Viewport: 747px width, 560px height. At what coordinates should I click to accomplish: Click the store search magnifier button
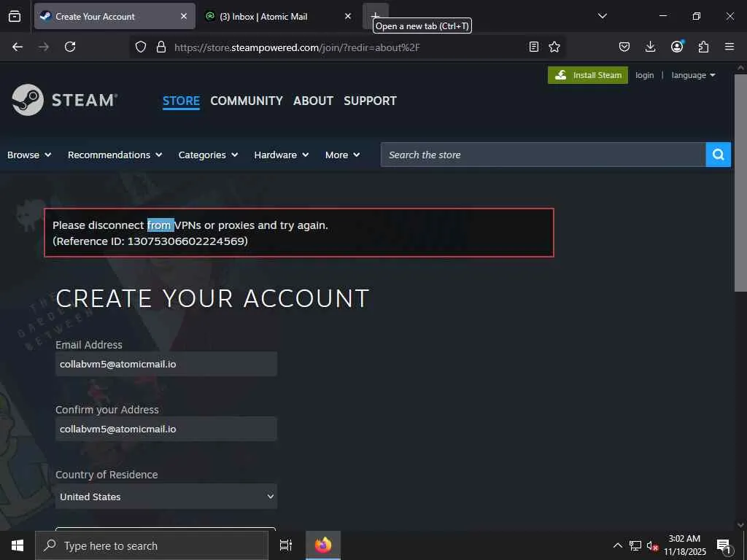[x=719, y=155]
